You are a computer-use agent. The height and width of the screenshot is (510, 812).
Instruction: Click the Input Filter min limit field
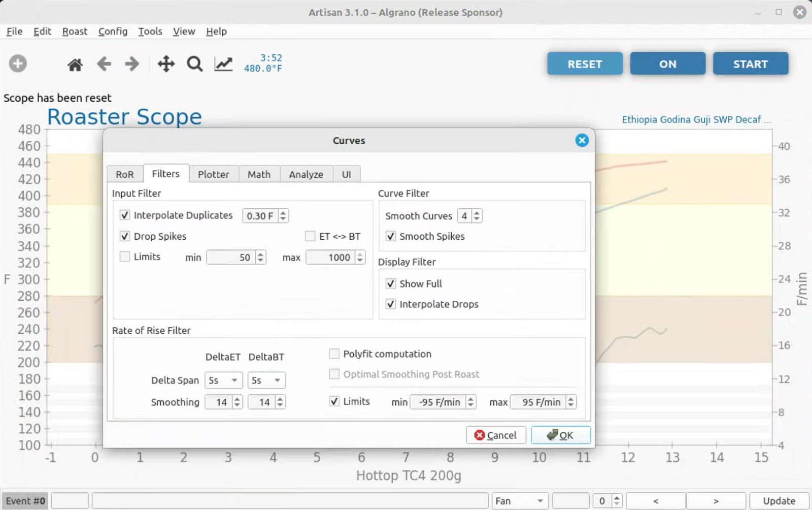coord(231,258)
